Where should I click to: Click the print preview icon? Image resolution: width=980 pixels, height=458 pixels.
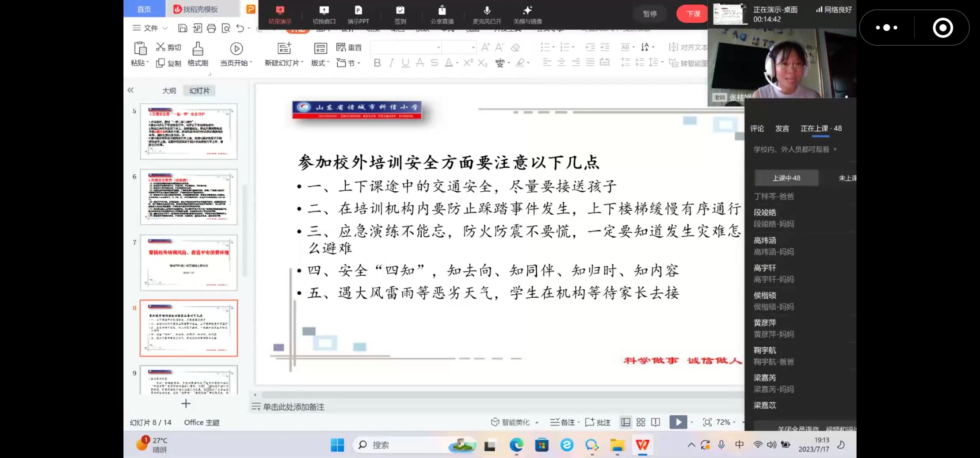[226, 28]
